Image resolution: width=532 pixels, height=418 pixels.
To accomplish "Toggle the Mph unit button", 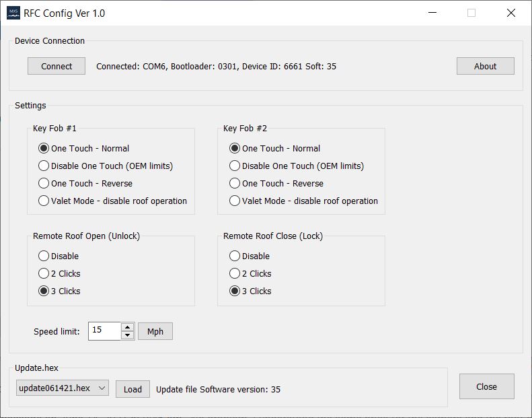I will (x=155, y=331).
